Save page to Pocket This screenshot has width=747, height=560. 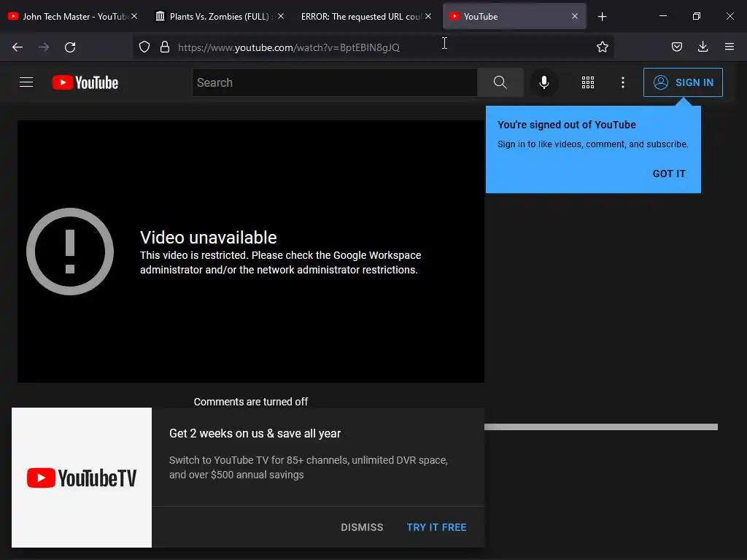[676, 47]
